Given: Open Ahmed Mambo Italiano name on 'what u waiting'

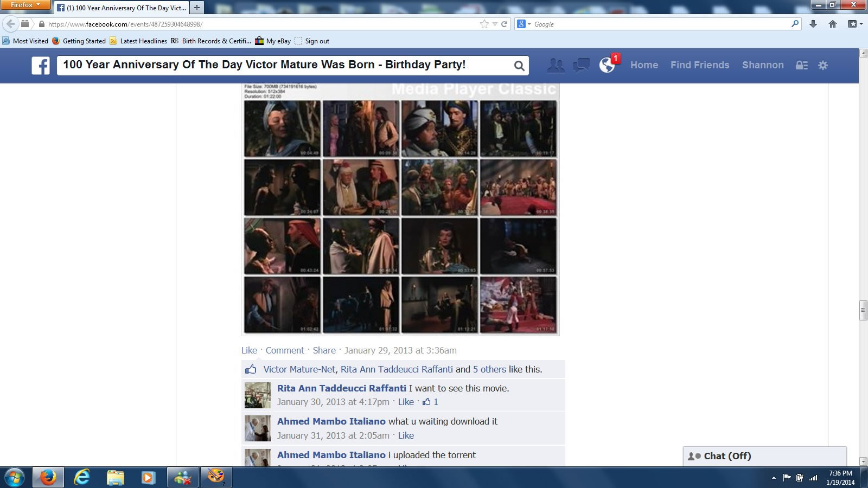Looking at the screenshot, I should pos(331,421).
